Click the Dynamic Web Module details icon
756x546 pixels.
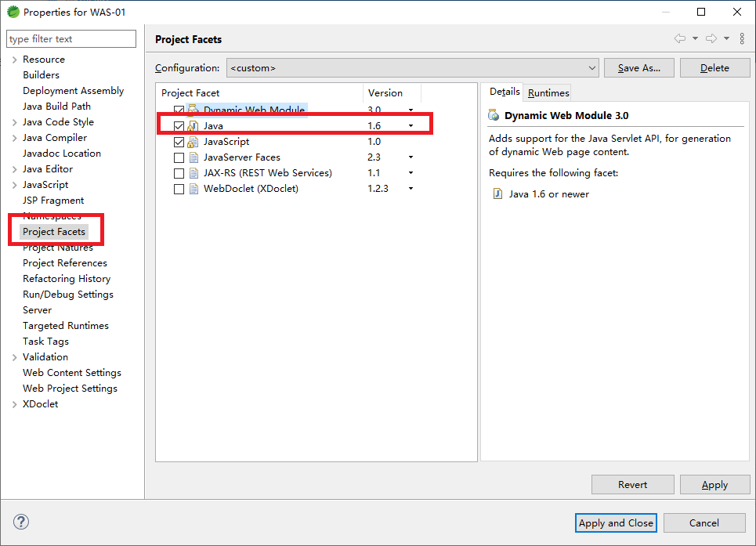494,115
